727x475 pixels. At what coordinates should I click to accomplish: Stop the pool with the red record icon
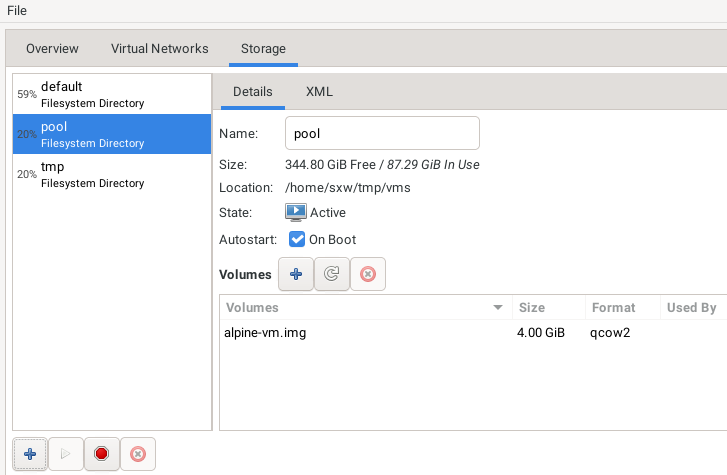tap(101, 454)
